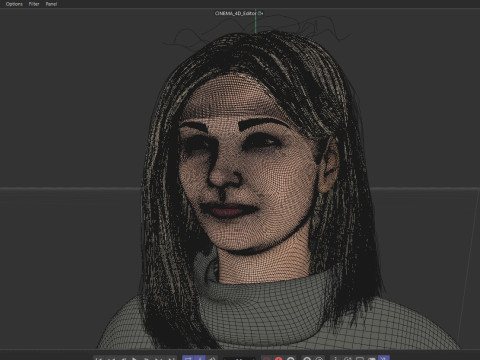
Task: Select the head mesh's red lips
Action: click(228, 210)
